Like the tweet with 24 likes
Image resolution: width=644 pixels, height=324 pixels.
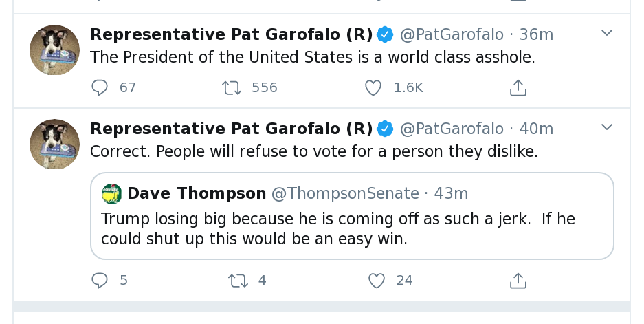click(376, 281)
